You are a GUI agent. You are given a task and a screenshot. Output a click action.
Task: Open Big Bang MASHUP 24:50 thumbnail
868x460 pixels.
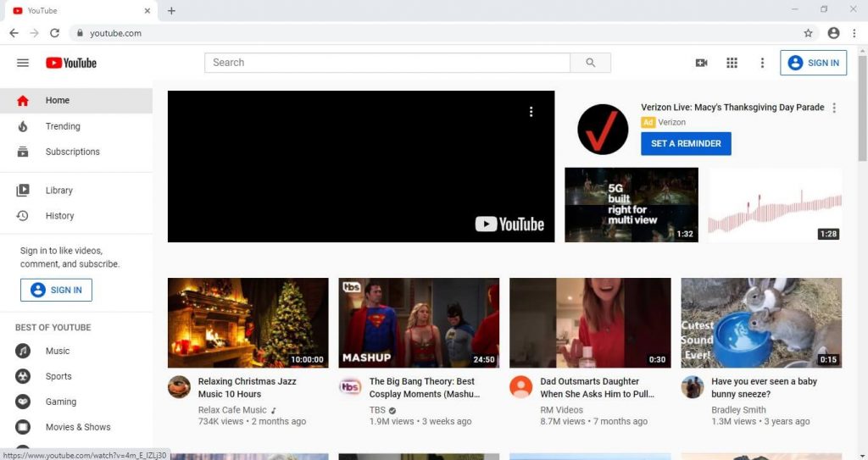pyautogui.click(x=419, y=323)
